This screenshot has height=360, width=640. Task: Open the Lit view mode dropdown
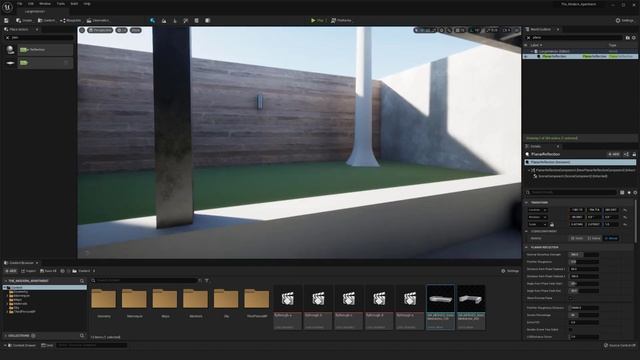pos(122,30)
